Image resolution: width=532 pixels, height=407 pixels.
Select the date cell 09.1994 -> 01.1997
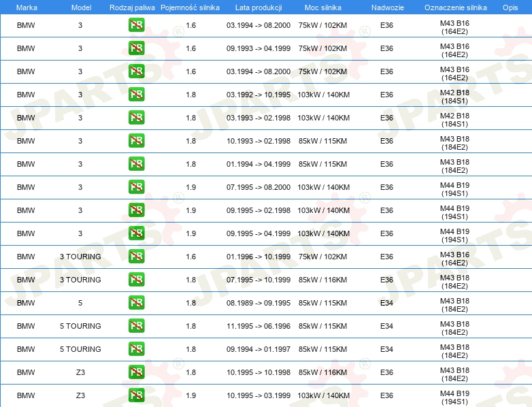[x=259, y=349]
